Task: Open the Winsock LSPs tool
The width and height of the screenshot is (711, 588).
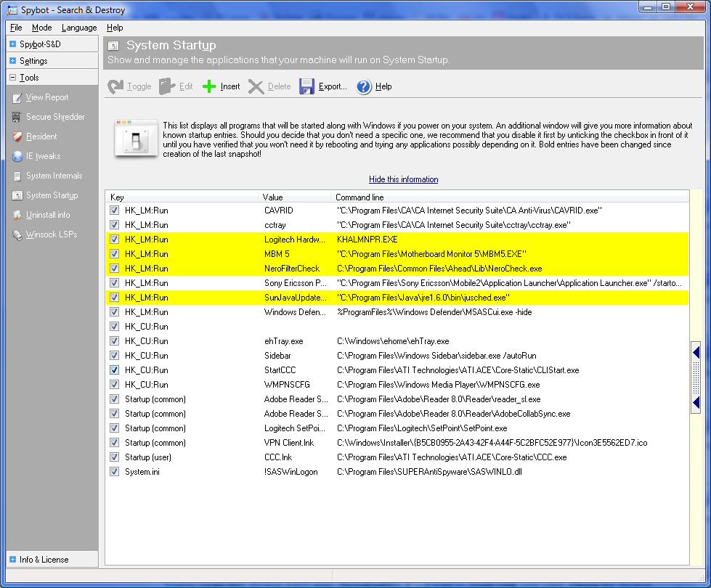Action: 52,234
